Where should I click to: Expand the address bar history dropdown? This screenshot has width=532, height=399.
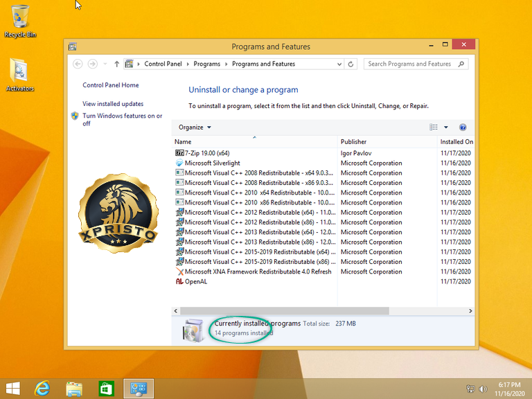tap(339, 64)
